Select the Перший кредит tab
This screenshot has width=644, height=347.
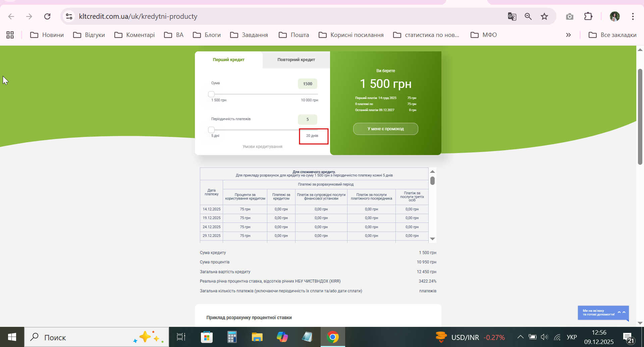pyautogui.click(x=229, y=60)
